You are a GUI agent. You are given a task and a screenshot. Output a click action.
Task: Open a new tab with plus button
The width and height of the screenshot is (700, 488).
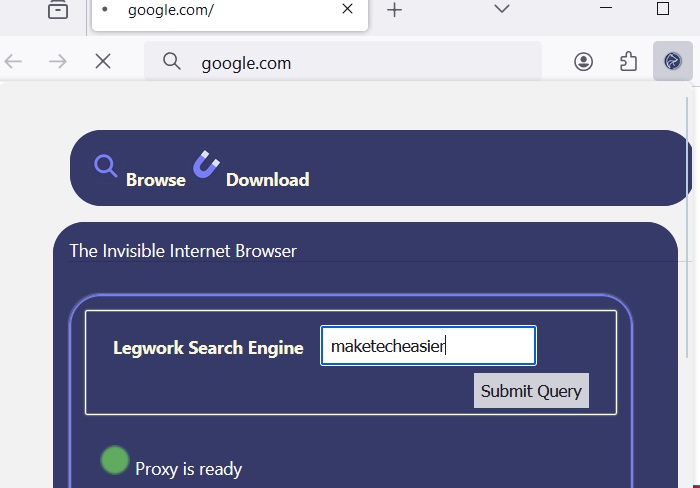(394, 9)
